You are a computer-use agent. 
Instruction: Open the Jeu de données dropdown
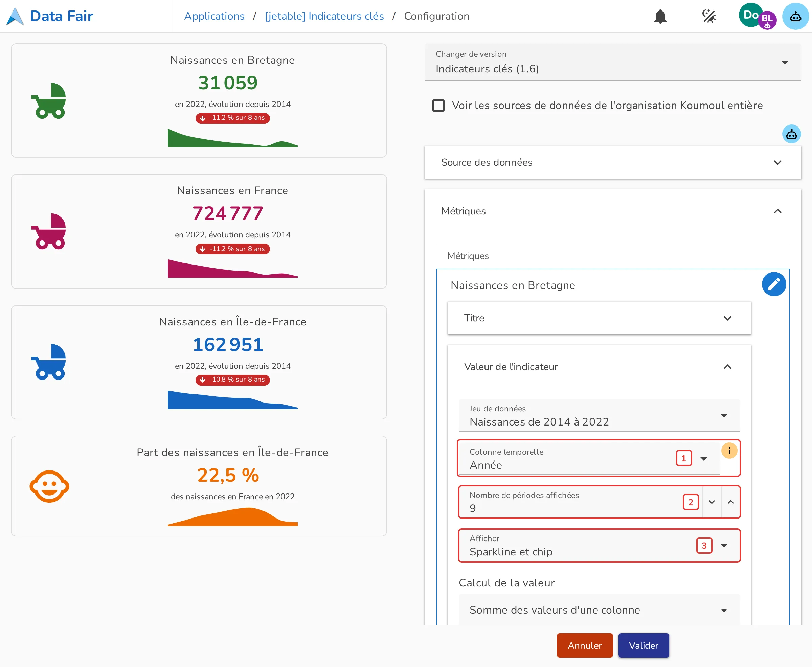(599, 415)
